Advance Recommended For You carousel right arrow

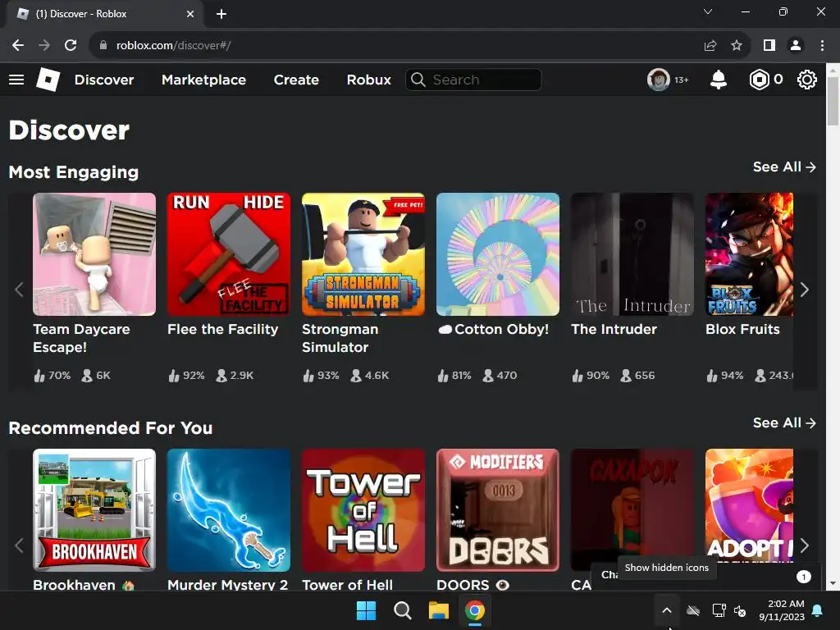click(804, 546)
